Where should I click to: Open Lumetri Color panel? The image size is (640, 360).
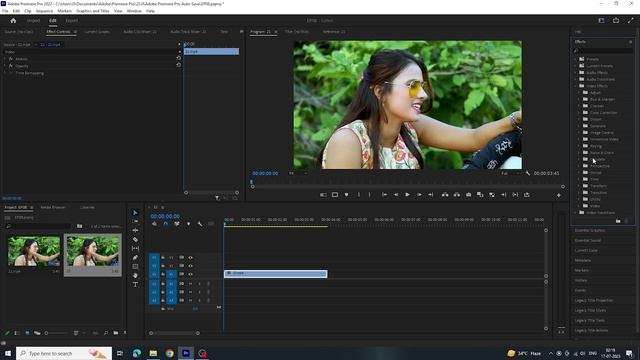click(586, 250)
